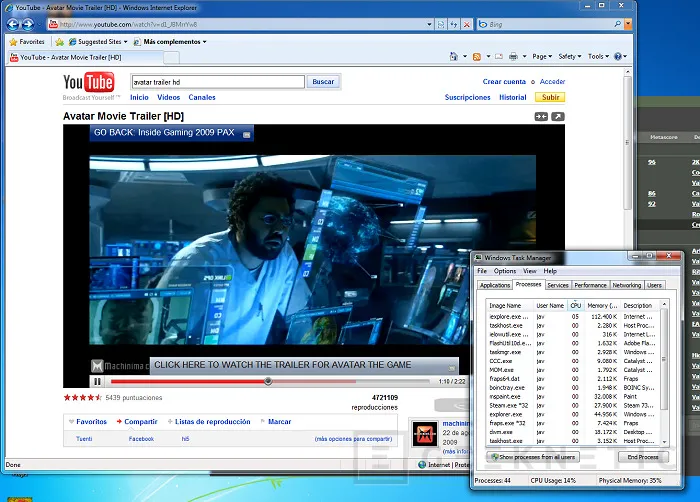Click the Bing search magnifier icon
This screenshot has height=502, width=700.
click(617, 24)
